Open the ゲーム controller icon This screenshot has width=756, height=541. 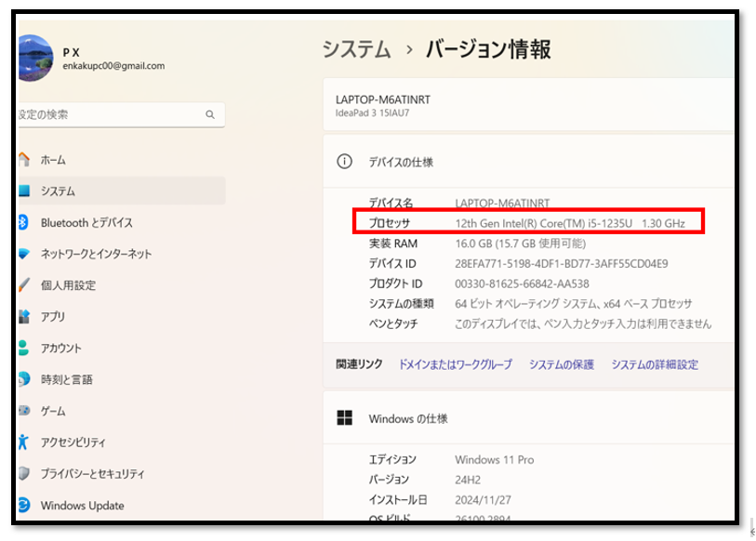[x=23, y=410]
